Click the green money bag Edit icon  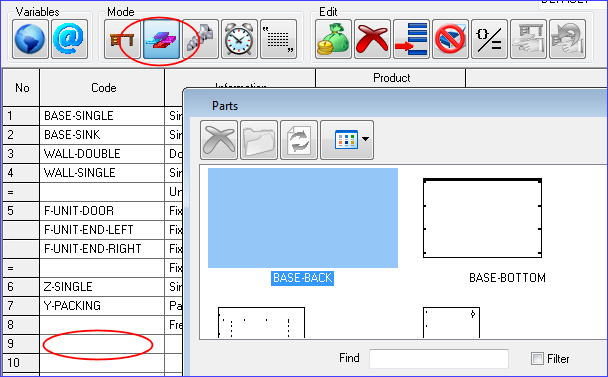pyautogui.click(x=333, y=39)
